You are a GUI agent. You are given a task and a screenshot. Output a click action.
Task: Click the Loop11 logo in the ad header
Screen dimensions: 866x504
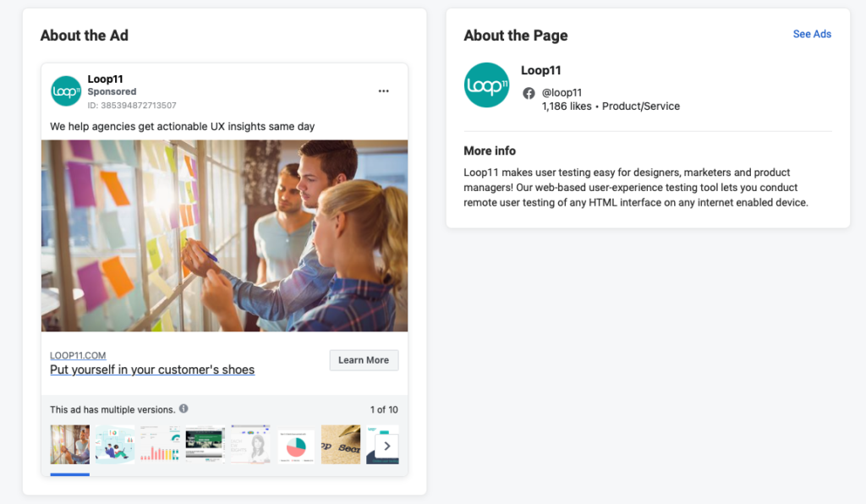66,91
